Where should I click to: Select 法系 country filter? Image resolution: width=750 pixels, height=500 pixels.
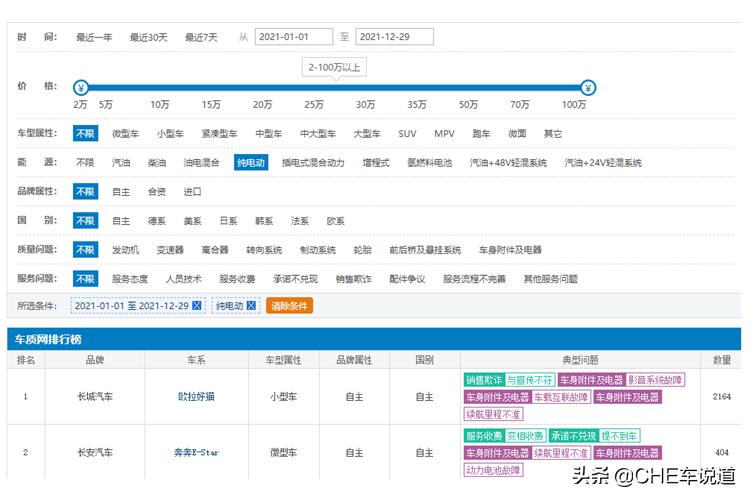[300, 221]
